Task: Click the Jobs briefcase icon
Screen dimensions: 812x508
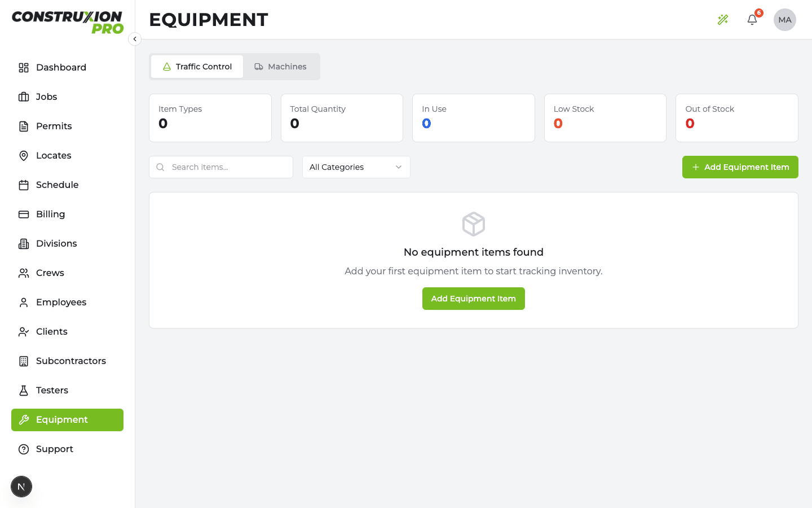Action: [x=24, y=97]
